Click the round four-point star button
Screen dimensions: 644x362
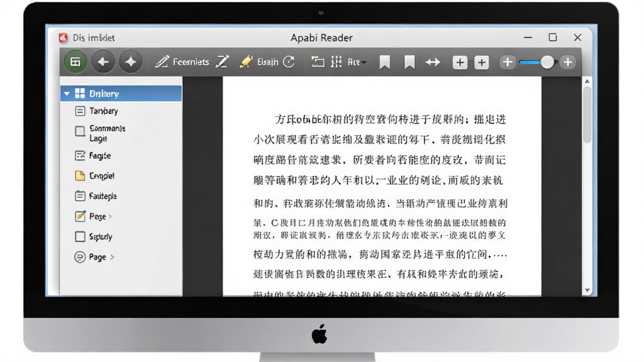point(131,62)
